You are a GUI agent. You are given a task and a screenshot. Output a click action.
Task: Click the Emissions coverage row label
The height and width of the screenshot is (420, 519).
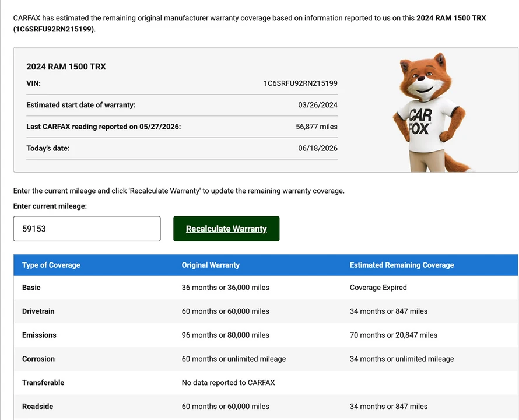pyautogui.click(x=40, y=335)
